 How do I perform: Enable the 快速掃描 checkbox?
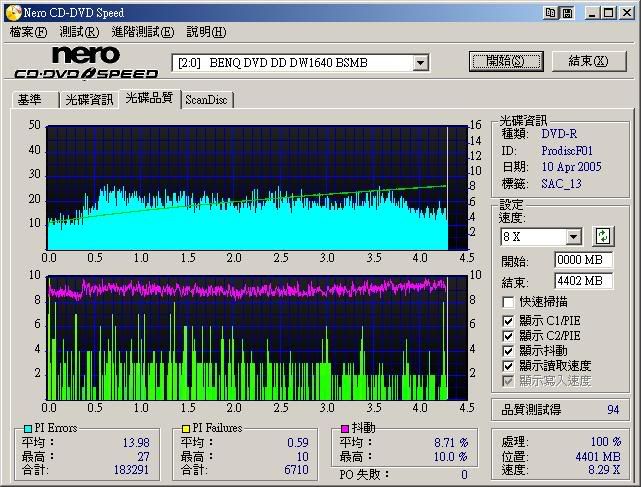509,302
